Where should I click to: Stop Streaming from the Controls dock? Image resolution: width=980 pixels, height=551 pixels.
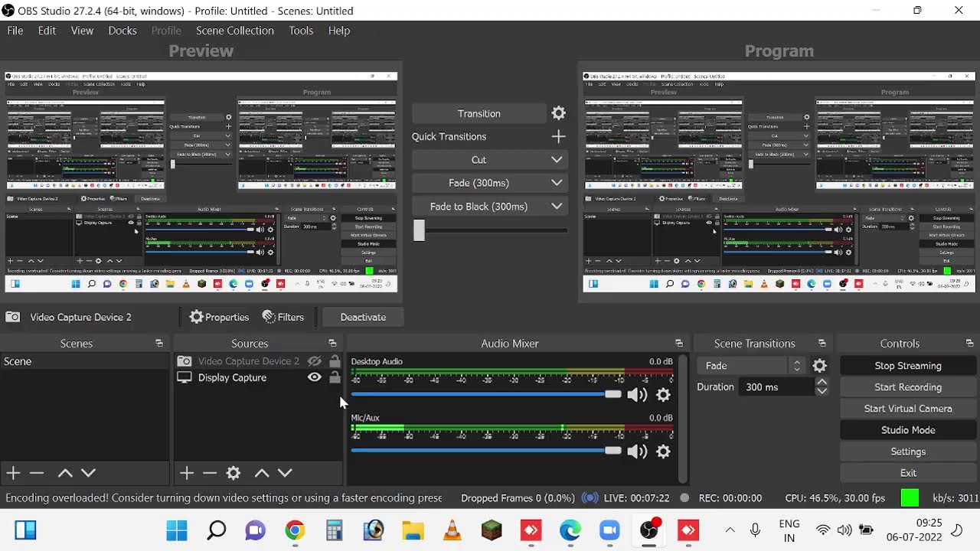click(907, 366)
